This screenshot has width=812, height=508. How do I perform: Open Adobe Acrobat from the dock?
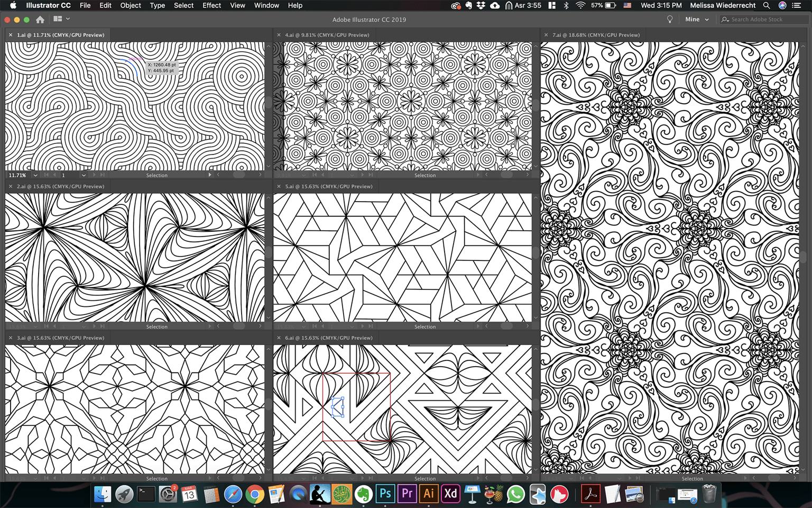click(x=590, y=494)
